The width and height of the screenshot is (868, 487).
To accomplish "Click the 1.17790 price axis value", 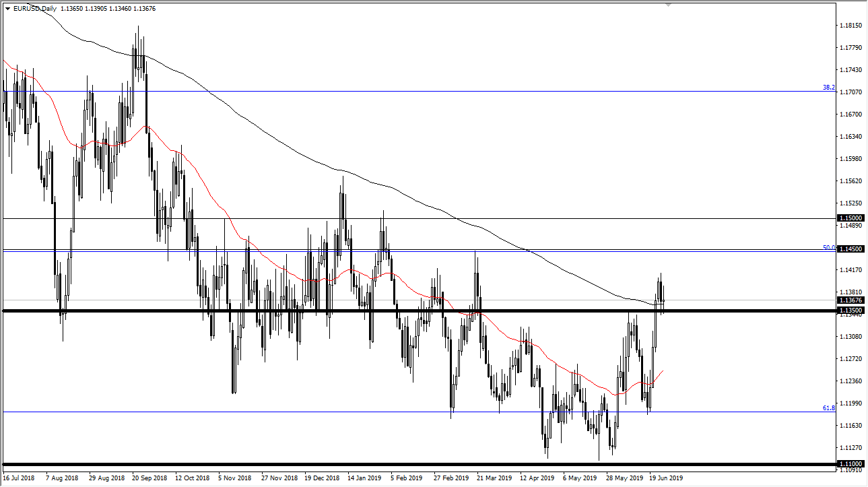I will point(851,48).
